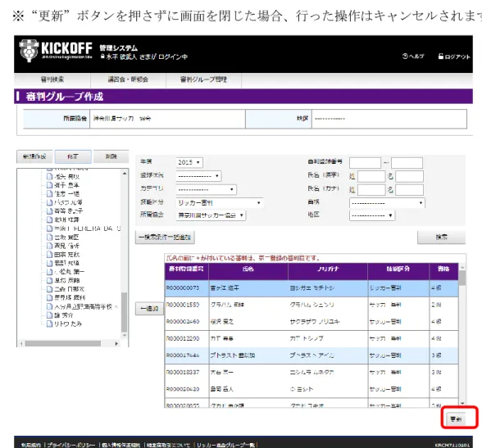Select the last document icon in the tree list
Viewport: 482px width, 448px height.
pyautogui.click(x=49, y=324)
